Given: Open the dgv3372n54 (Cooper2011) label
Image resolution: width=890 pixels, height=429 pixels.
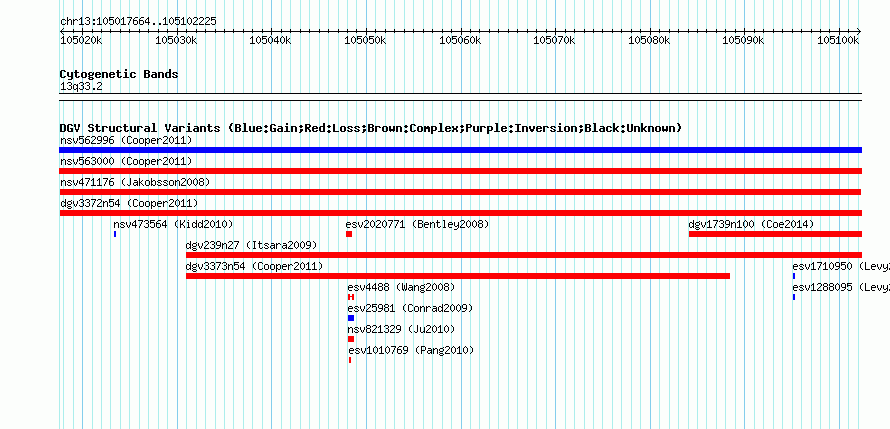Looking at the screenshot, I should 129,203.
